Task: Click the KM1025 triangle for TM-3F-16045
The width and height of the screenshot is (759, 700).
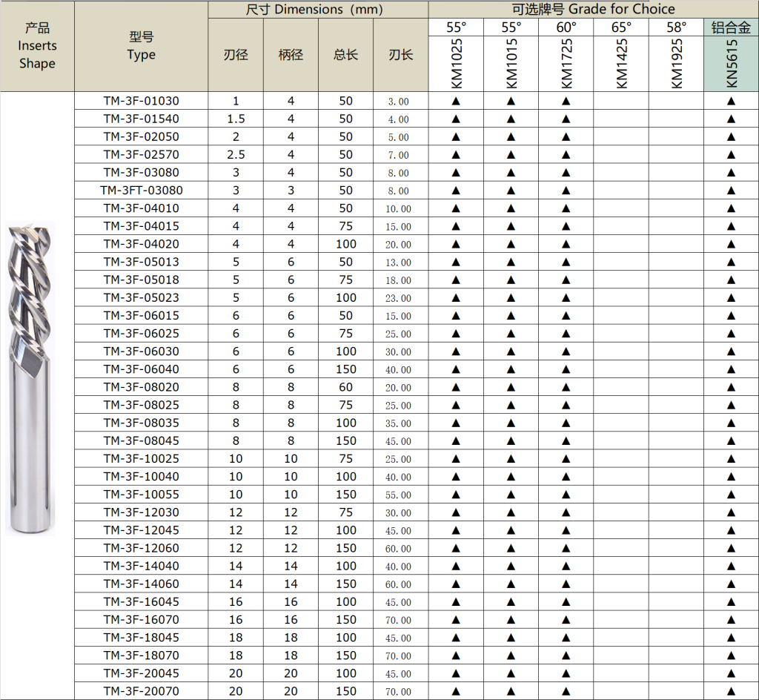Action: 456,603
